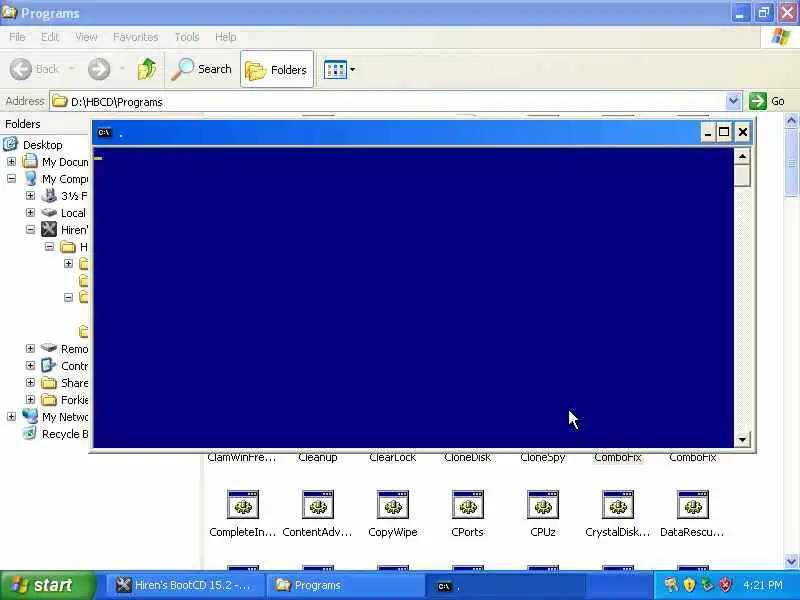
Task: Open the File menu
Action: pos(17,37)
